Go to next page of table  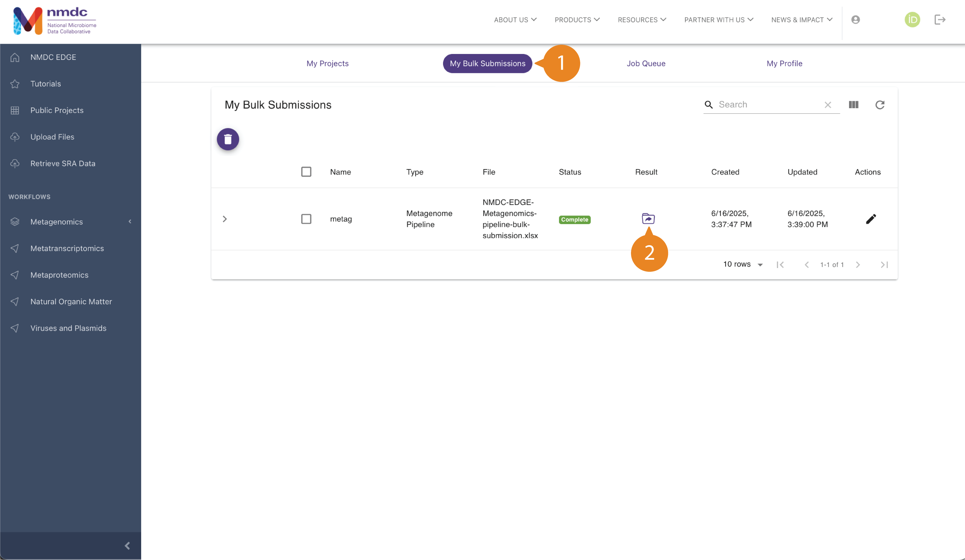[858, 264]
